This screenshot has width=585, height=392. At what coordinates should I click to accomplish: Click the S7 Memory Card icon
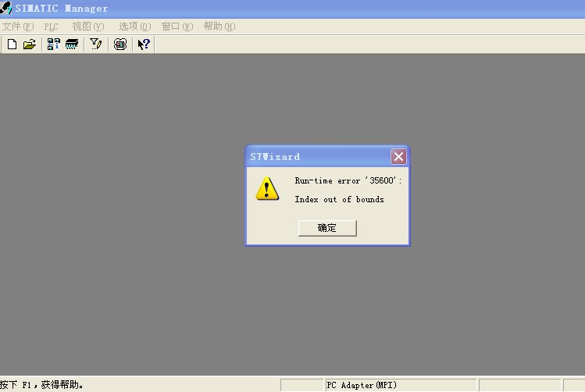coord(72,45)
